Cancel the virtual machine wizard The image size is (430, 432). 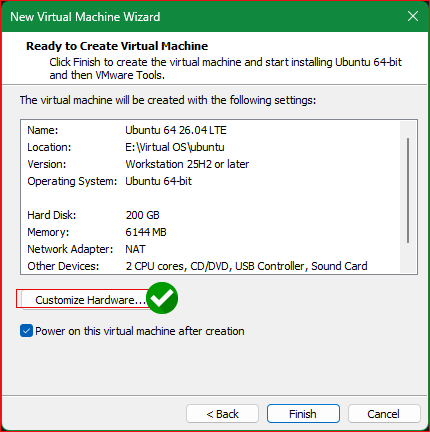tap(384, 414)
